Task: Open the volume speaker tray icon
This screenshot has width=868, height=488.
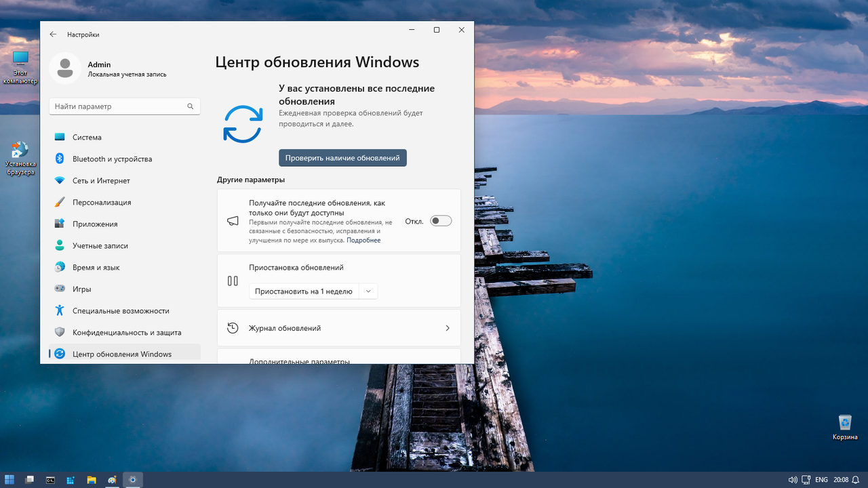Action: (793, 480)
